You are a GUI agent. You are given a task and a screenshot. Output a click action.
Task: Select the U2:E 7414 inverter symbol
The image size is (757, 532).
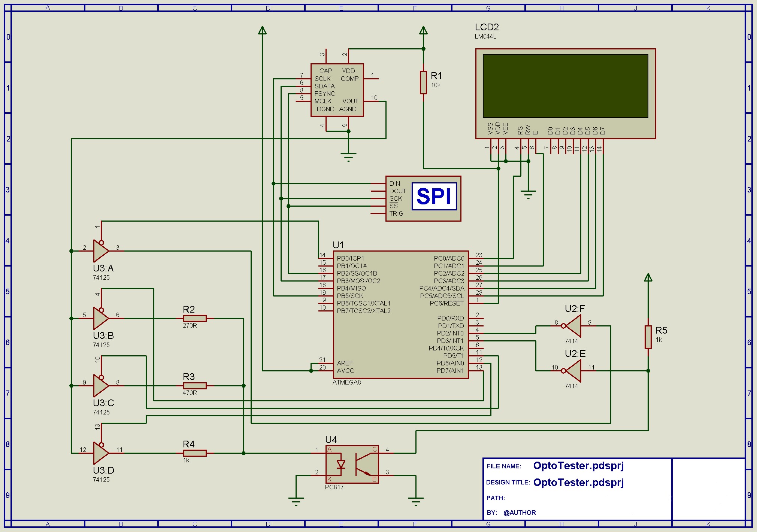[572, 371]
